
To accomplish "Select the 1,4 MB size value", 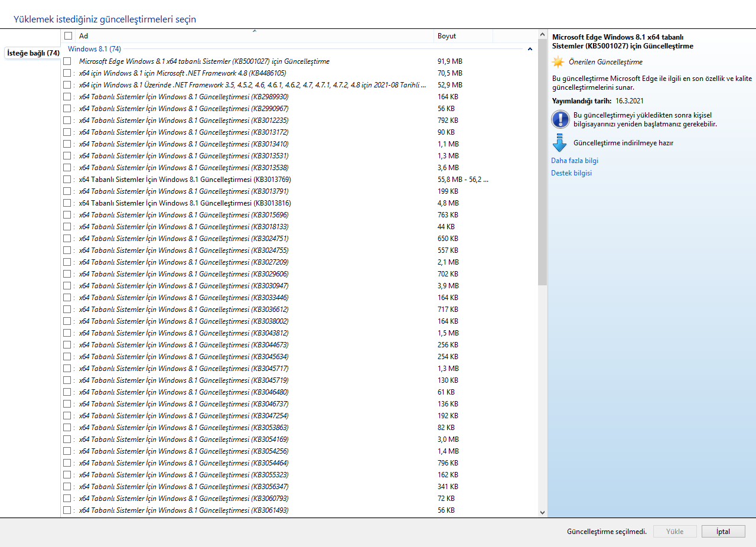I will coord(448,451).
